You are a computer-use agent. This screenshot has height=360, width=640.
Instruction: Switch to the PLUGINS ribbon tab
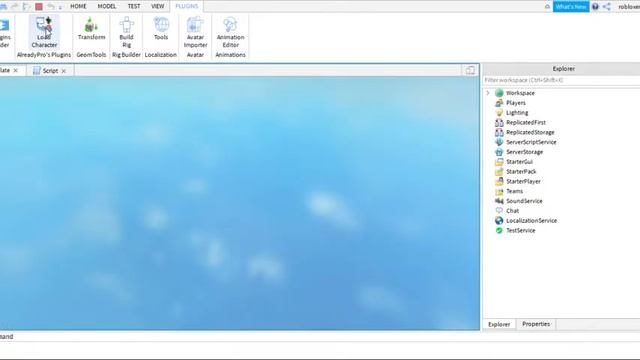[x=187, y=7]
